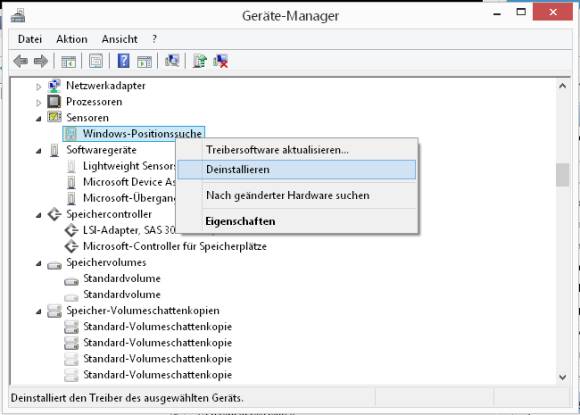Click the update driver software toolbar icon
The width and height of the screenshot is (580, 415).
coord(200,61)
